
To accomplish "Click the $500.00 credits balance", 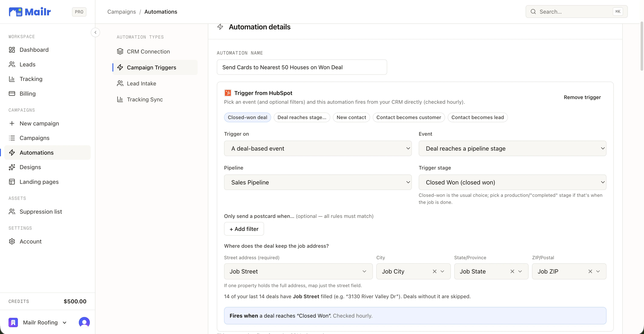I will click(75, 301).
